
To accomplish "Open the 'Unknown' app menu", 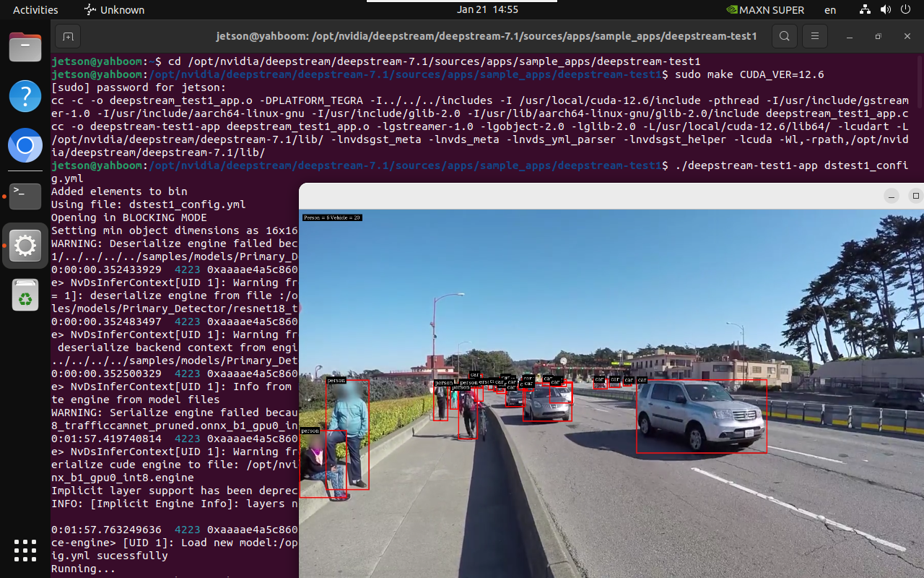I will point(114,10).
